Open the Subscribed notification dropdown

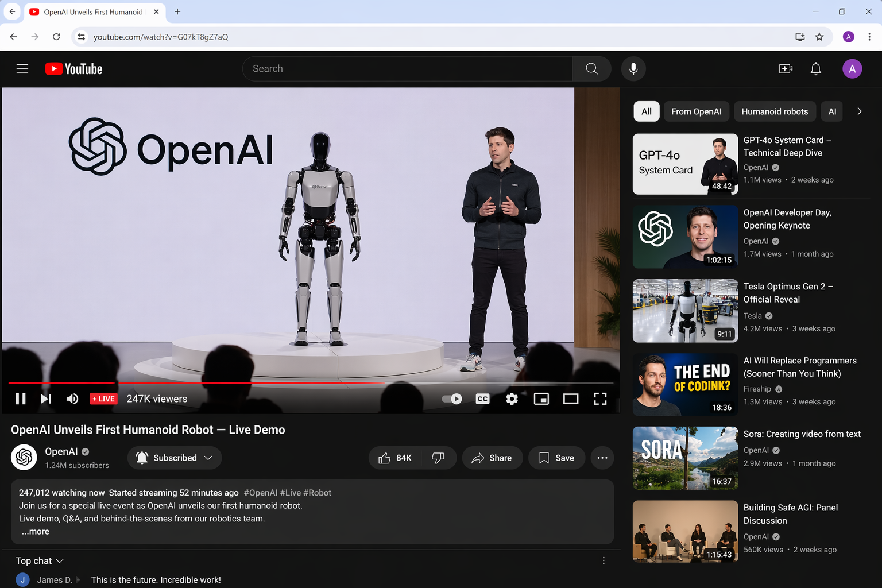pyautogui.click(x=175, y=458)
